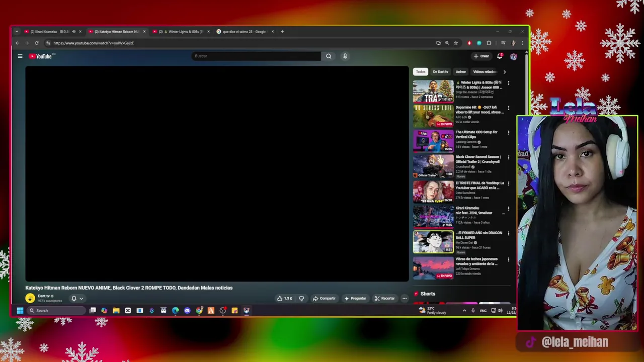Click the Preguntar button
This screenshot has height=362, width=644.
click(355, 298)
